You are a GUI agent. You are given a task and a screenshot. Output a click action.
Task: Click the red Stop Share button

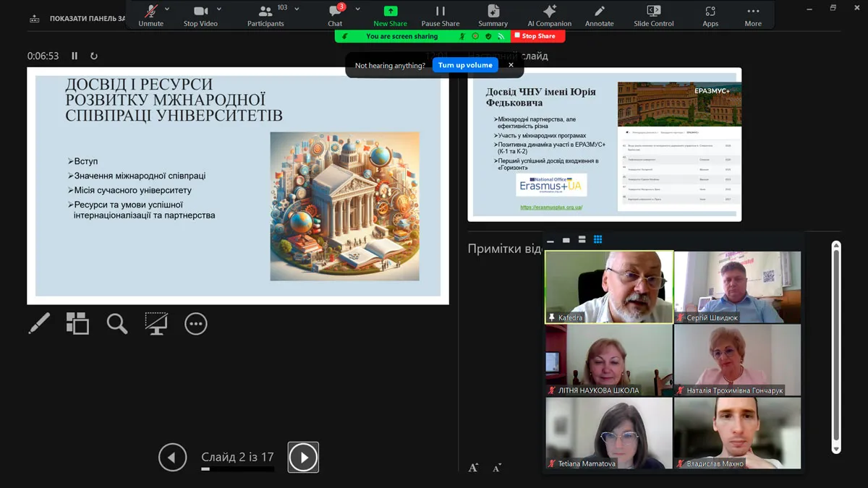537,36
